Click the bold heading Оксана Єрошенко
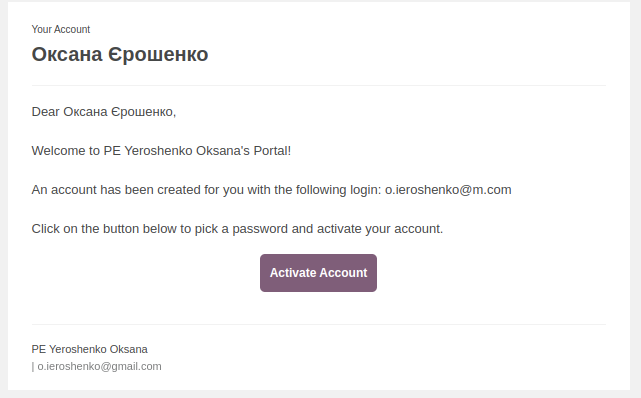The image size is (641, 398). click(x=120, y=54)
